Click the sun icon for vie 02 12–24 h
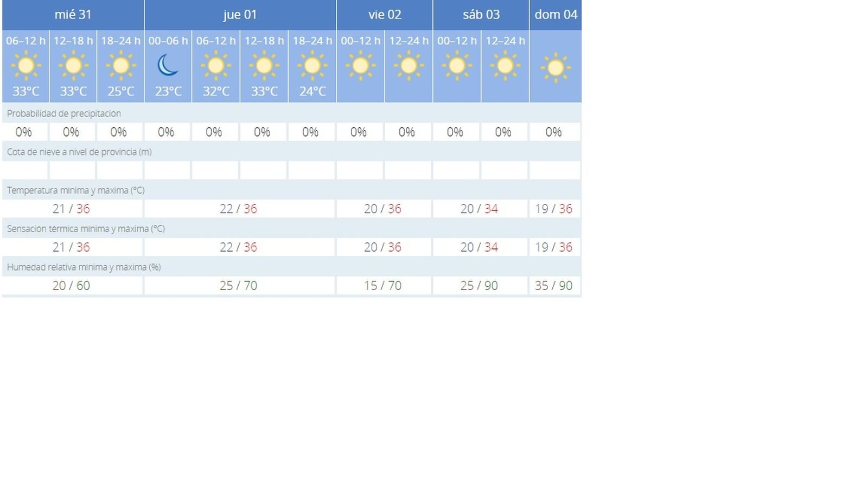This screenshot has height=488, width=868. click(408, 66)
